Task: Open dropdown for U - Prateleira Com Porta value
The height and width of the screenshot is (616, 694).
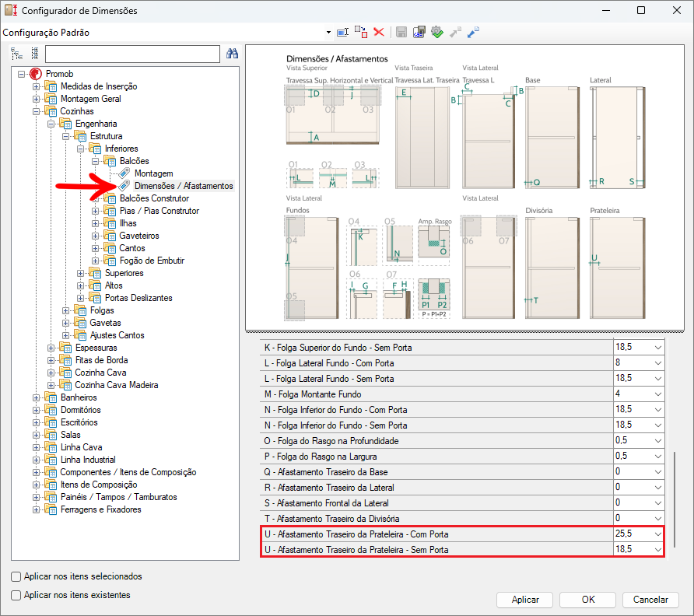Action: [x=657, y=534]
